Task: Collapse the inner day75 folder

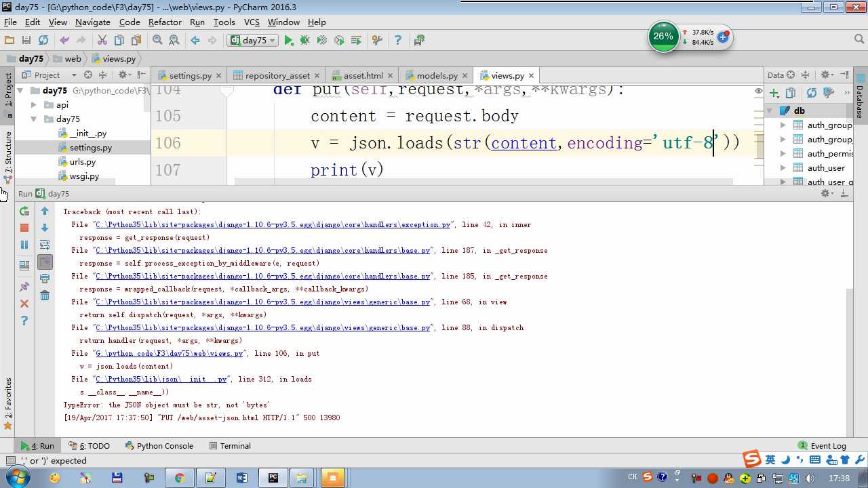Action: tap(34, 119)
